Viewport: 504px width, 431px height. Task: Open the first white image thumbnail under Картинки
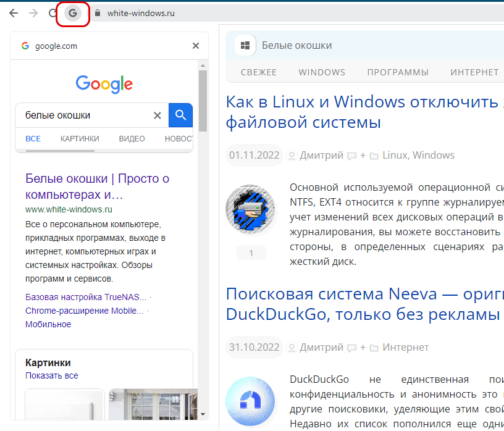click(65, 404)
